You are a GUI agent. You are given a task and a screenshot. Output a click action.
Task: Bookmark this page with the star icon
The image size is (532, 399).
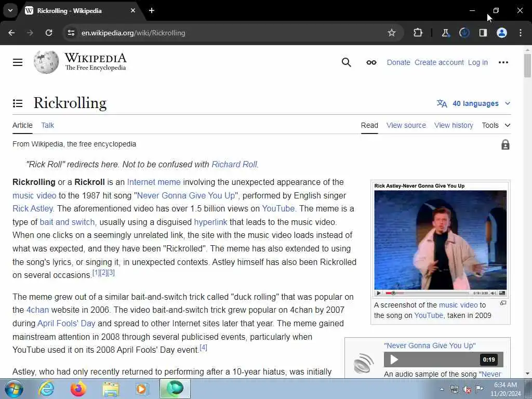tap(392, 33)
